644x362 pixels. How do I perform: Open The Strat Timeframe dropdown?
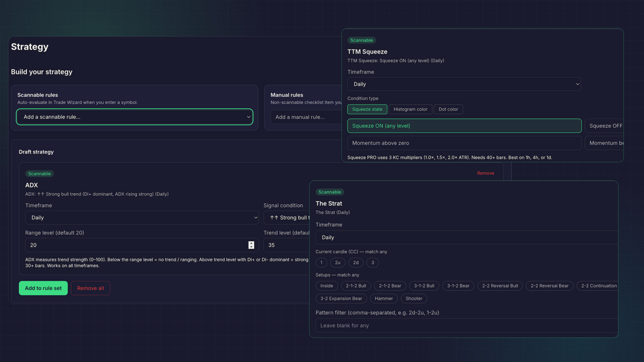(466, 237)
